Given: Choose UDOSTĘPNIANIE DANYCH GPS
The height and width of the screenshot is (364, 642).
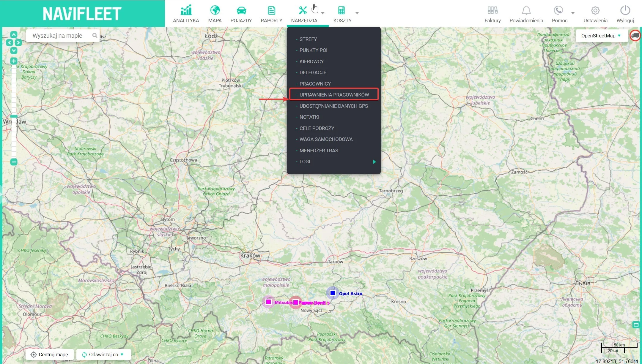Looking at the screenshot, I should [x=333, y=106].
